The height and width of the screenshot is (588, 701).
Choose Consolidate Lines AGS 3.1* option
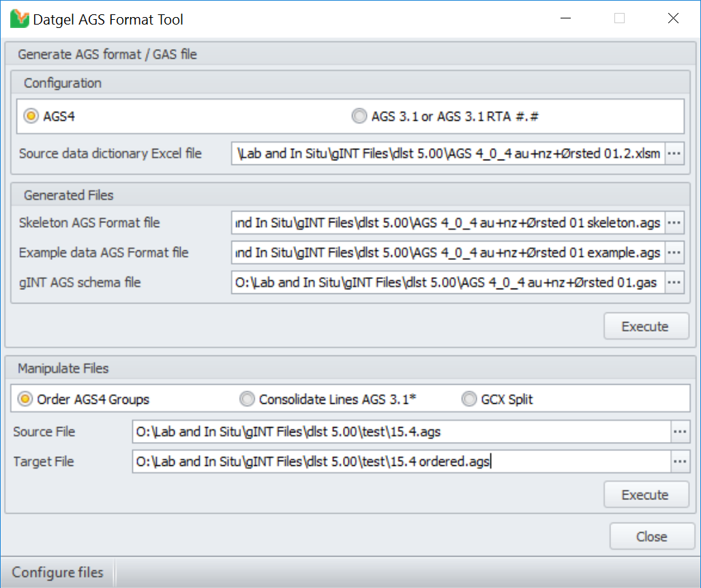[x=247, y=399]
